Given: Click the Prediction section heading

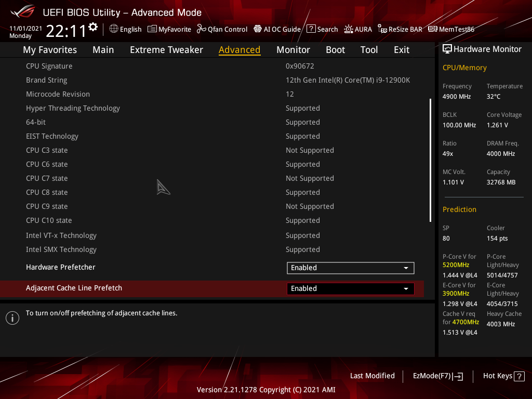Looking at the screenshot, I should click(459, 209).
